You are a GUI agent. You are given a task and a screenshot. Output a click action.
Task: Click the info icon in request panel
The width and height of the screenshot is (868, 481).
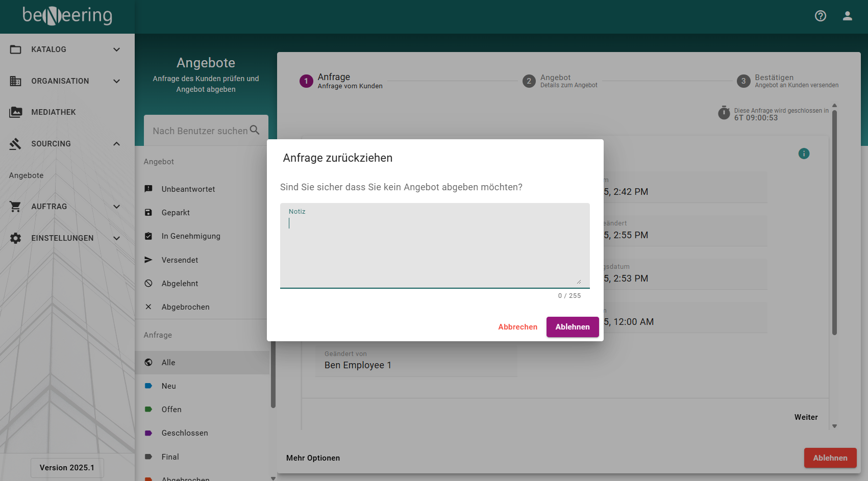(804, 154)
